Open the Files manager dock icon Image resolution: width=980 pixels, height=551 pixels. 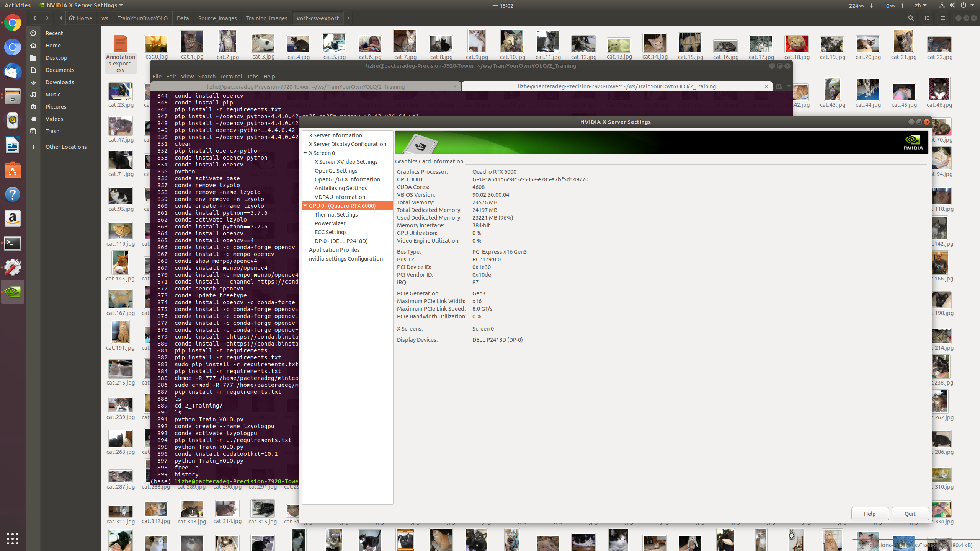tap(13, 96)
